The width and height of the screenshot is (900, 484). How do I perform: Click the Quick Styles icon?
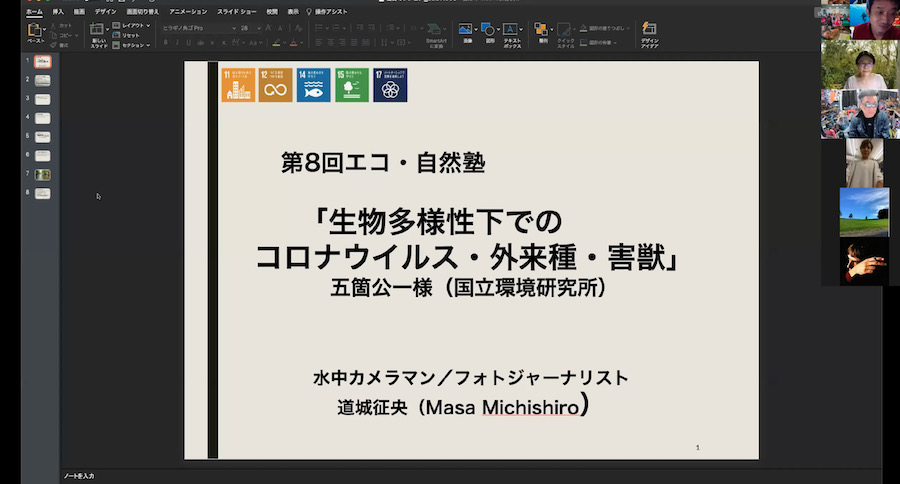point(564,29)
